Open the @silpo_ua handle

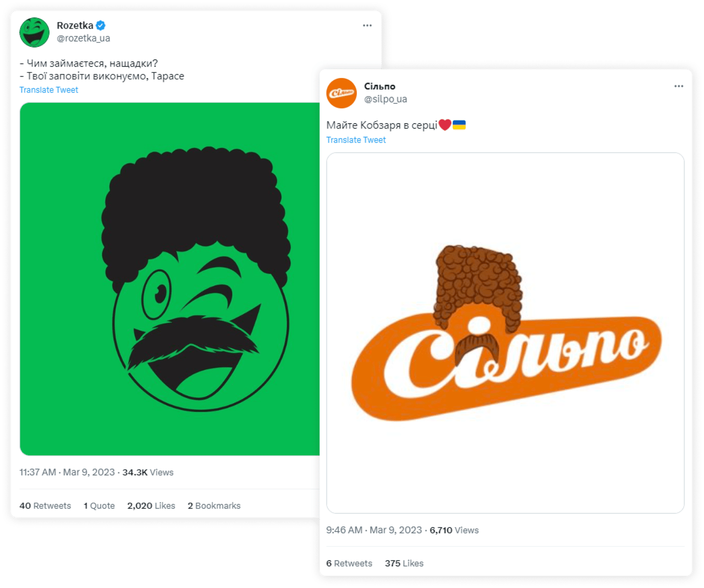386,99
